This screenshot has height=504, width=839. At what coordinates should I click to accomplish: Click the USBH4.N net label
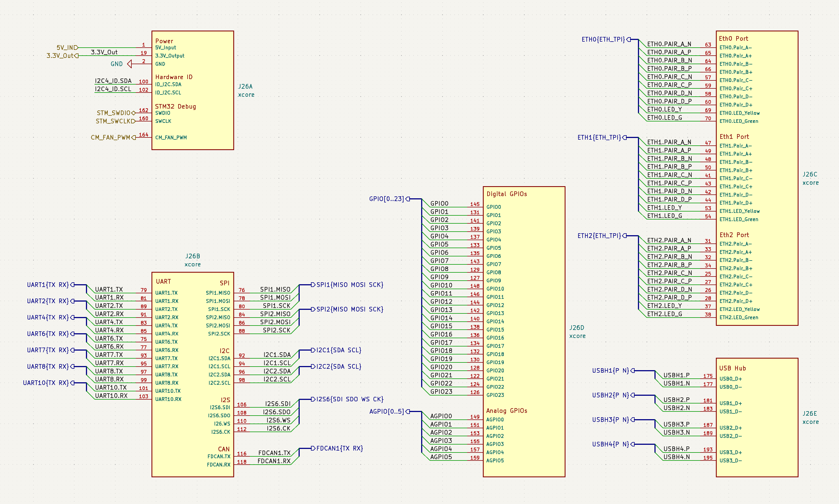[677, 457]
